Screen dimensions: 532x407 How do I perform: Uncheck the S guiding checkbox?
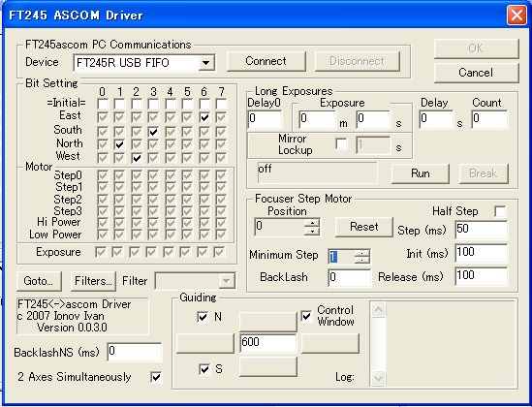point(204,369)
